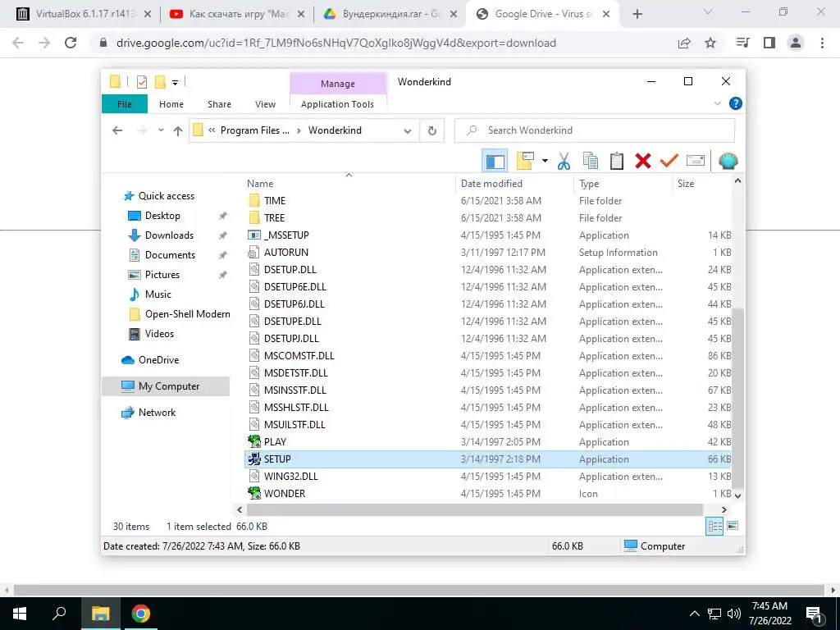Expand folder options dropdown arrow in toolbar
The height and width of the screenshot is (630, 840).
click(545, 161)
